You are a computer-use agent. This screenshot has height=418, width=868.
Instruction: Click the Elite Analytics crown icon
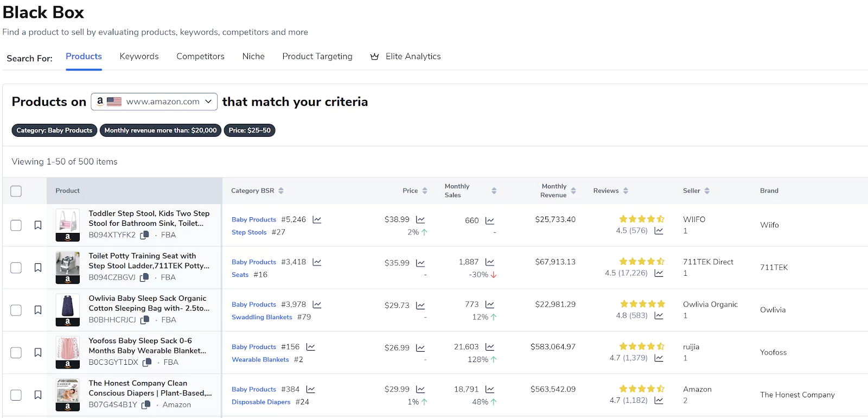tap(374, 56)
